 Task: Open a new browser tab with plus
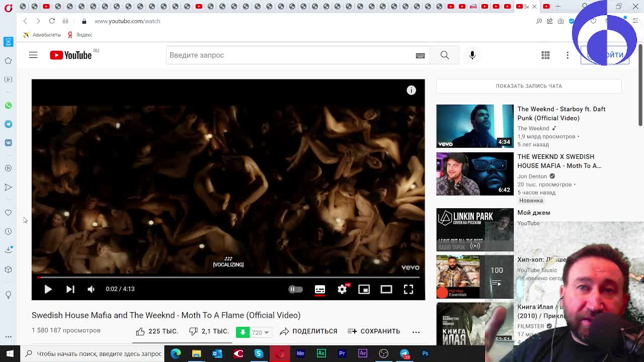coord(558,7)
